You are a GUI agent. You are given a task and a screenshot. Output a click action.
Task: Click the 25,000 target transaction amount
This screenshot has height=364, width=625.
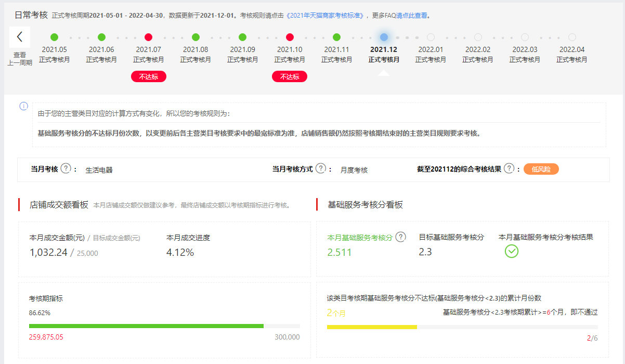coord(87,254)
